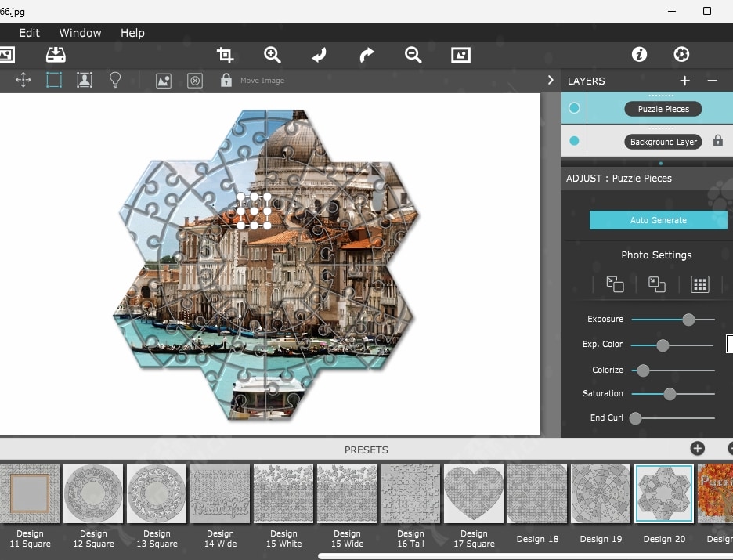This screenshot has width=733, height=560.
Task: Open the Edit menu
Action: click(30, 33)
